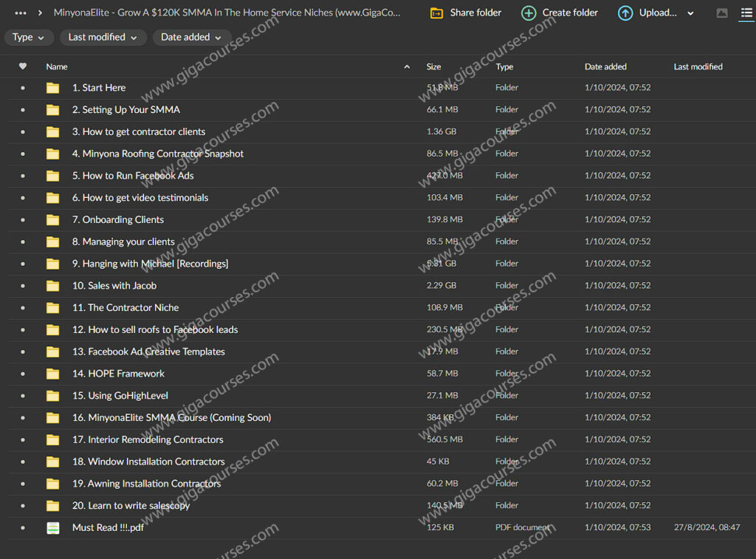Viewport: 756px width, 559px height.
Task: Select the Must Read !!!.pdf file icon
Action: (53, 528)
